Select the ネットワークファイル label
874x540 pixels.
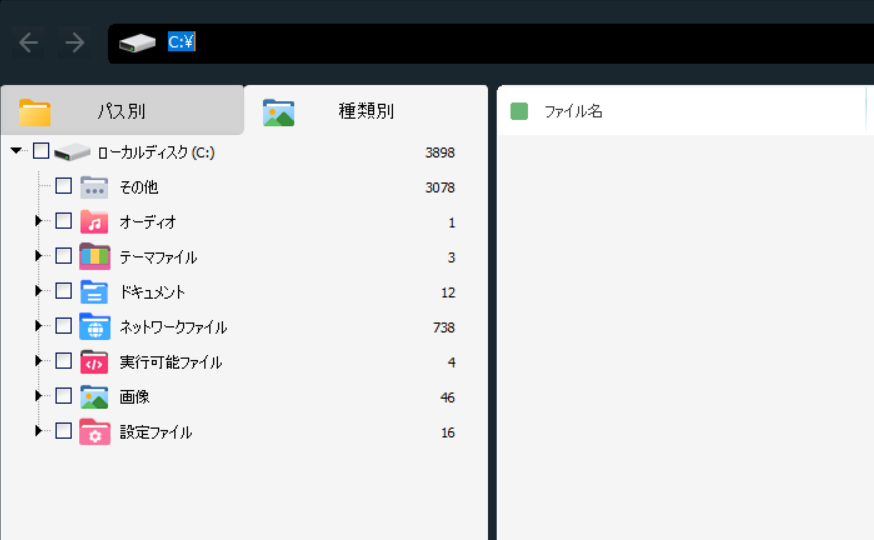(173, 327)
